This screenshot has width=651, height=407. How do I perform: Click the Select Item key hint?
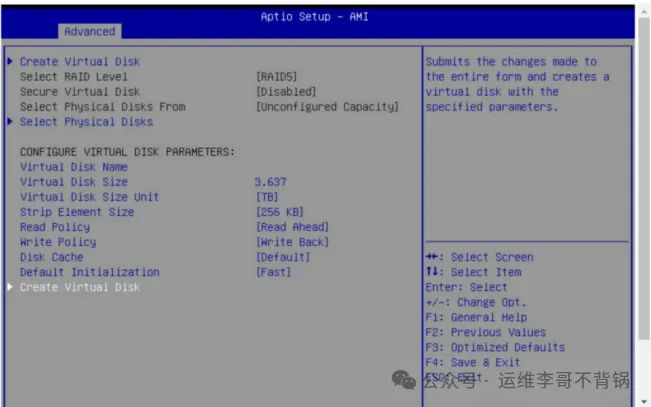point(473,272)
